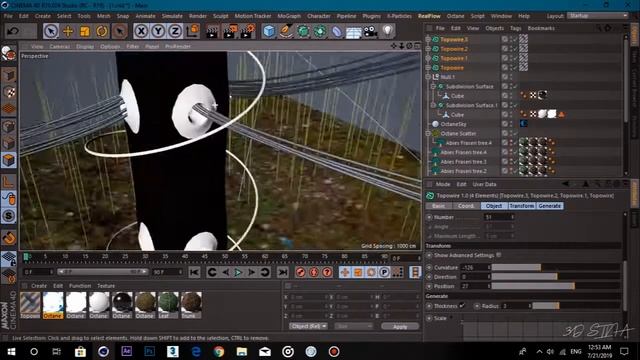Expand the Topowire.2 object
This screenshot has height=360, width=640.
click(x=428, y=49)
